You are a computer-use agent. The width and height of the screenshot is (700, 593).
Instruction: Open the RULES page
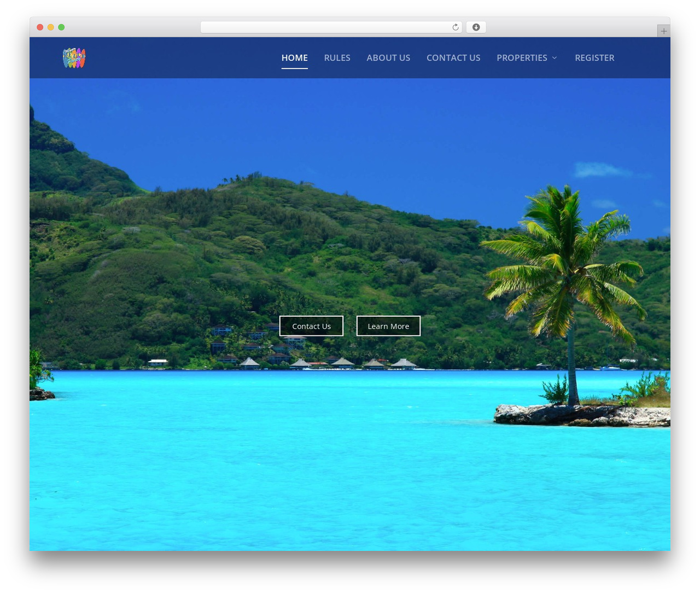click(x=337, y=57)
